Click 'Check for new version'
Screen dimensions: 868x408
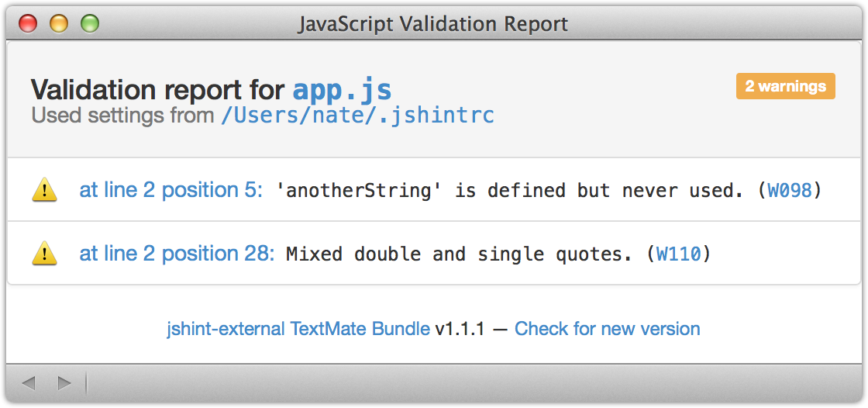[607, 329]
